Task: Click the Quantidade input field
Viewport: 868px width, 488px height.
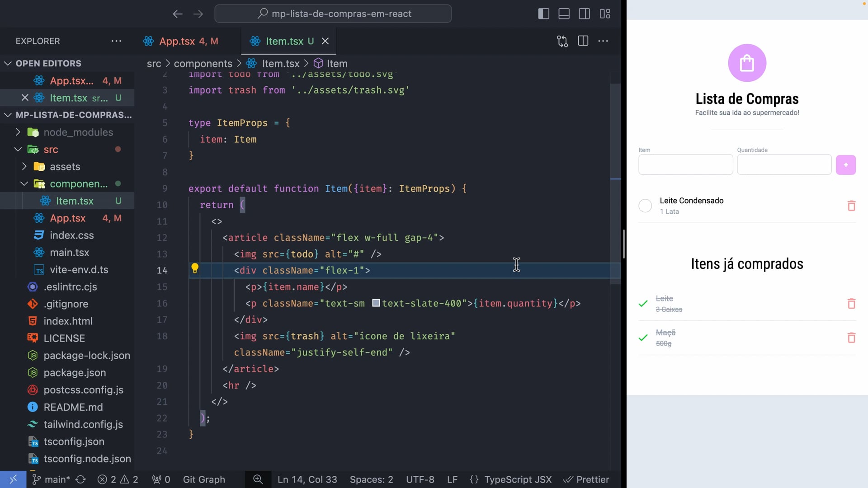Action: point(784,165)
